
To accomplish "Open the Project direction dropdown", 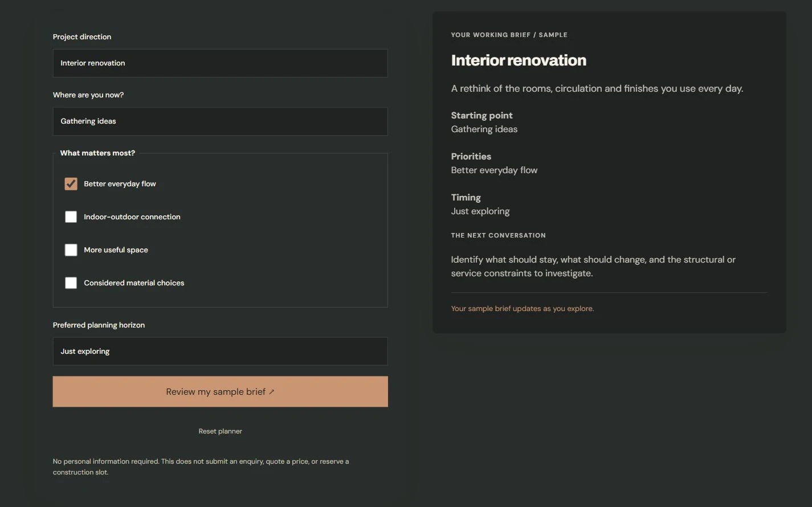I will 220,63.
